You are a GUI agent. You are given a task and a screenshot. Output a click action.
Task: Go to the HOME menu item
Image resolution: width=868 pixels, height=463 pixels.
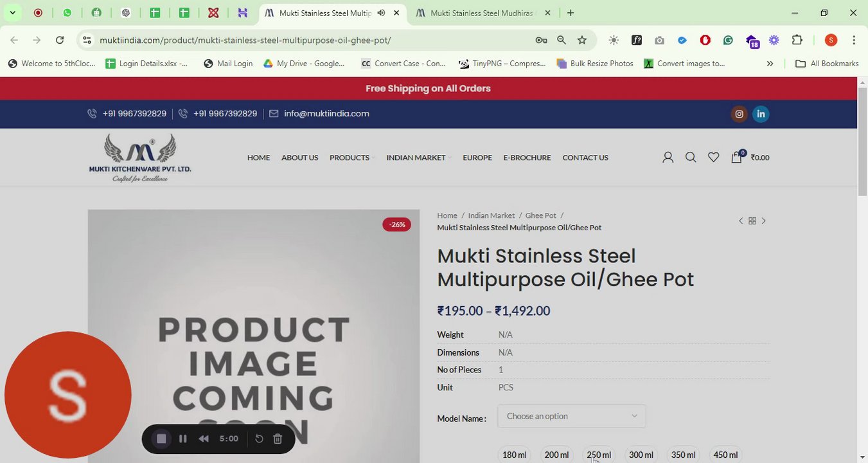pos(259,158)
